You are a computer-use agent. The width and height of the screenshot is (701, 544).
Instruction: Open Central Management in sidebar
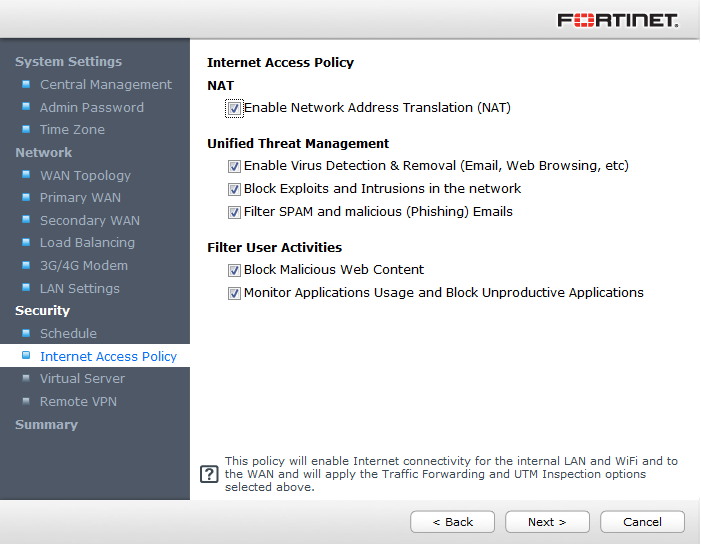[x=105, y=85]
